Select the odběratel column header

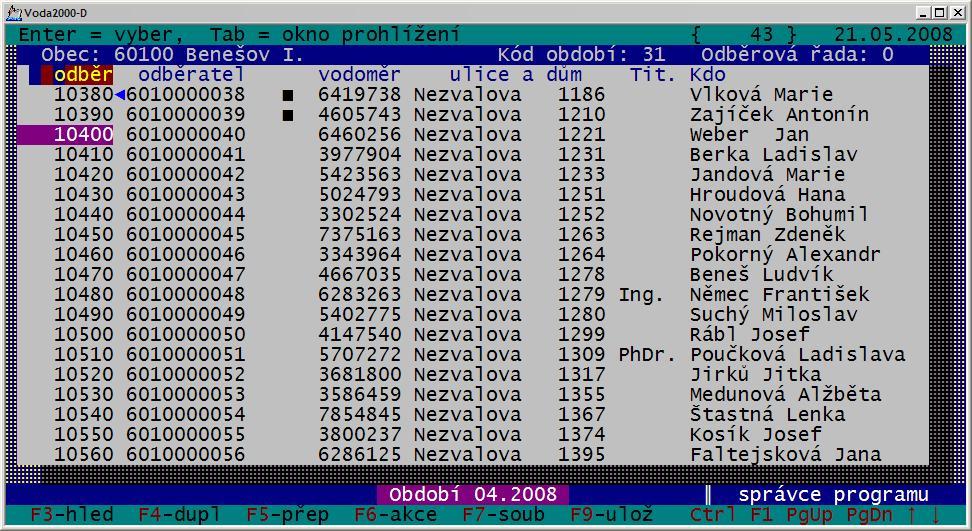click(192, 75)
